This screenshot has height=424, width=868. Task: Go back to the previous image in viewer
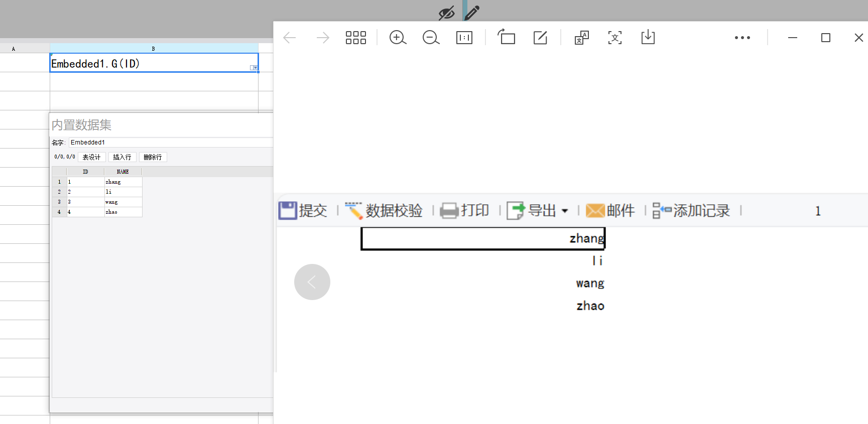click(290, 38)
